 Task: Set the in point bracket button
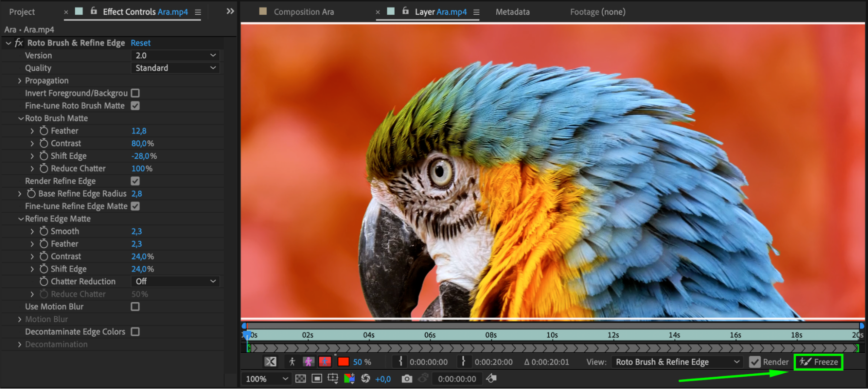[400, 362]
